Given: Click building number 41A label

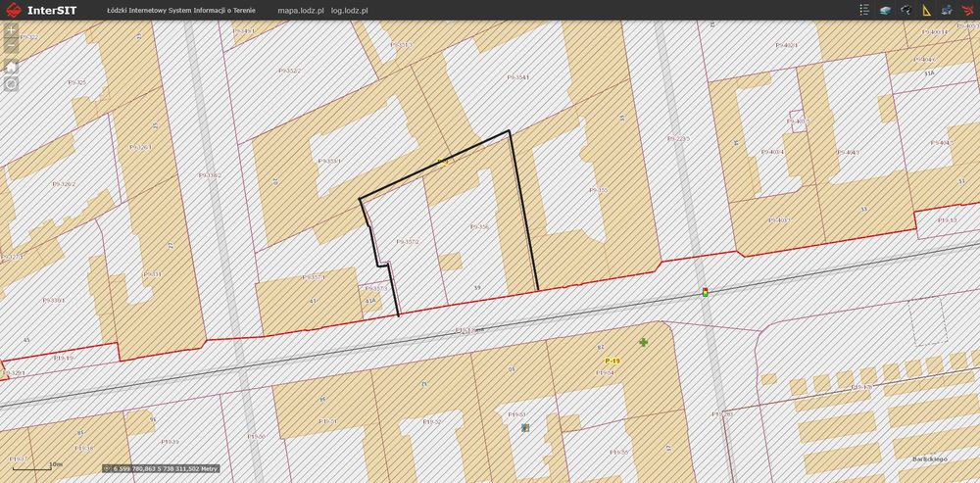Looking at the screenshot, I should click(x=371, y=301).
